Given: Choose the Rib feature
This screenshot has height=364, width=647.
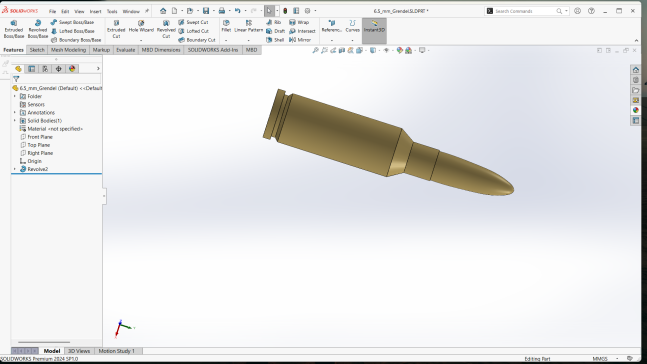Looking at the screenshot, I should (274, 22).
